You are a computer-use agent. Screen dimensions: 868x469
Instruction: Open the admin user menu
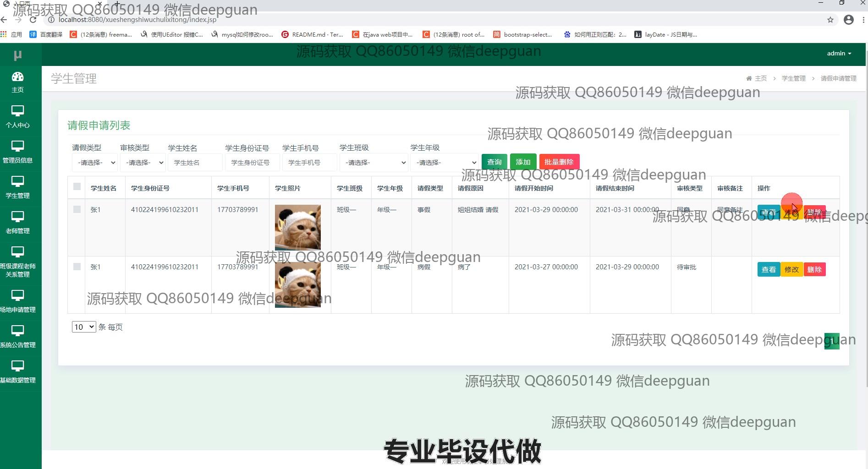(839, 54)
